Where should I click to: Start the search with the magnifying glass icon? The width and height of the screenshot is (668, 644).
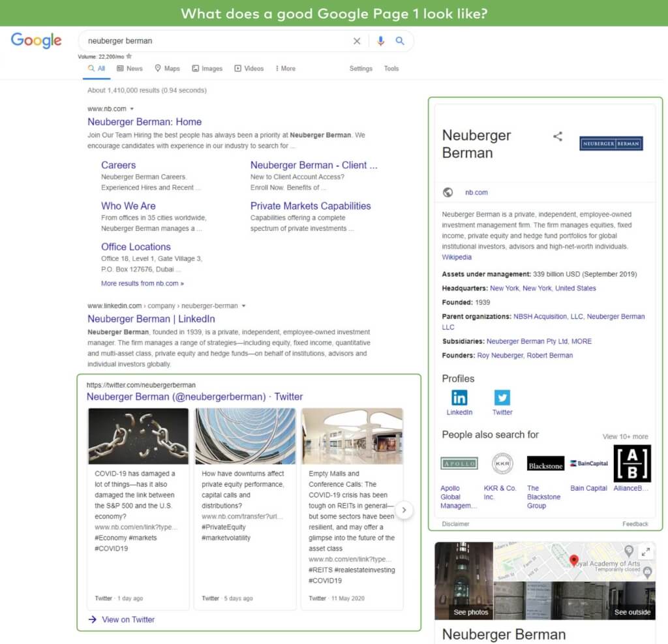[x=401, y=40]
